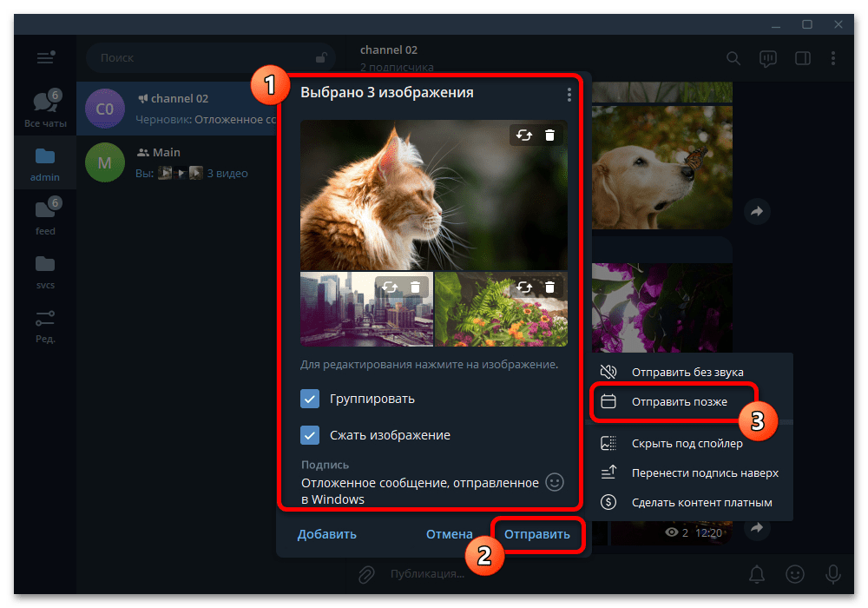Select 'Скрыть под спойлер' option

point(688,443)
